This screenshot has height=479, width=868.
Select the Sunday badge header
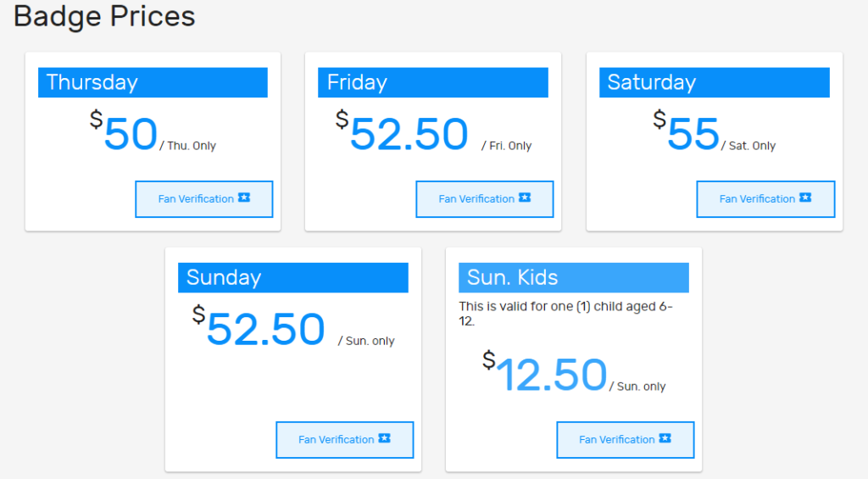click(292, 277)
